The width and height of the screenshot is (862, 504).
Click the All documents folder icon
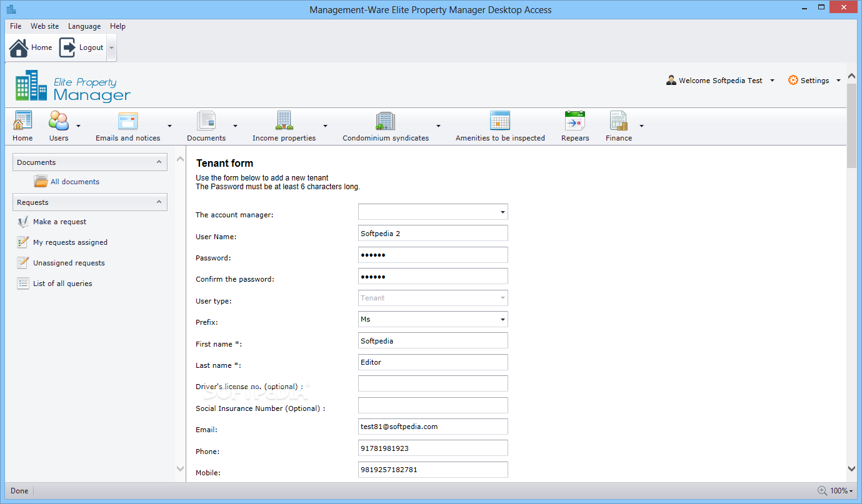coord(41,182)
